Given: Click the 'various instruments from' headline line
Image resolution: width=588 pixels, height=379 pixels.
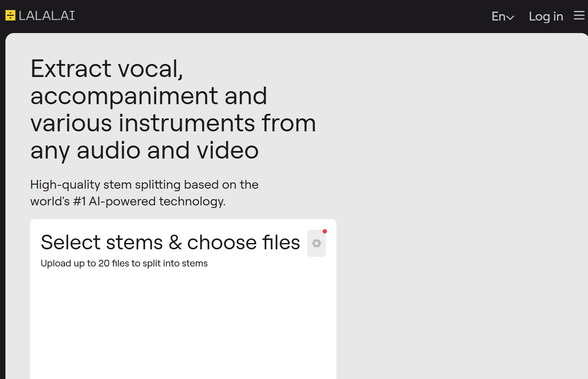Looking at the screenshot, I should point(173,123).
